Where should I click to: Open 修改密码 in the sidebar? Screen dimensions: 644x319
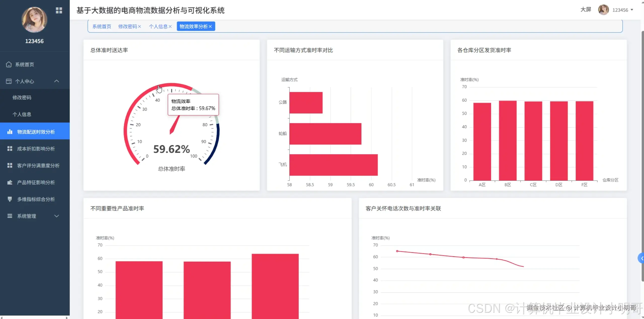pyautogui.click(x=22, y=97)
